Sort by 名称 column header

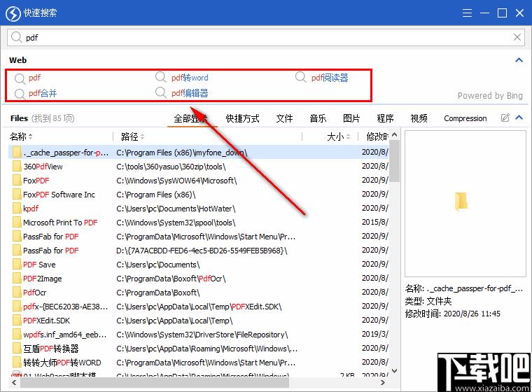[21, 136]
